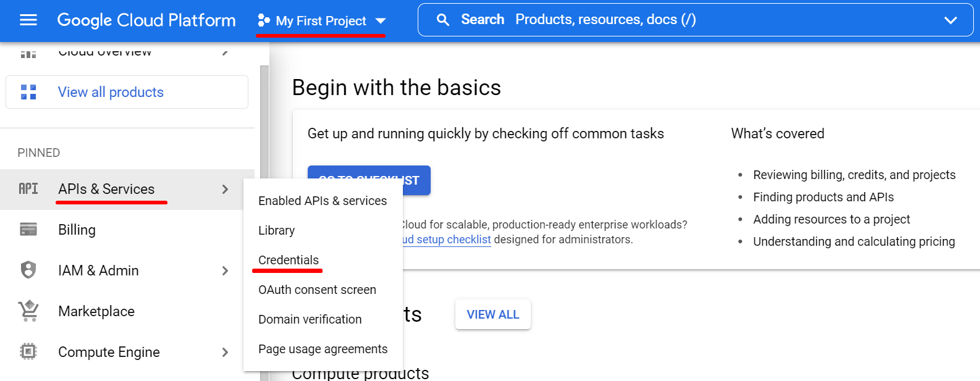Image resolution: width=980 pixels, height=381 pixels.
Task: Open the My First Project dropdown
Action: tap(321, 21)
